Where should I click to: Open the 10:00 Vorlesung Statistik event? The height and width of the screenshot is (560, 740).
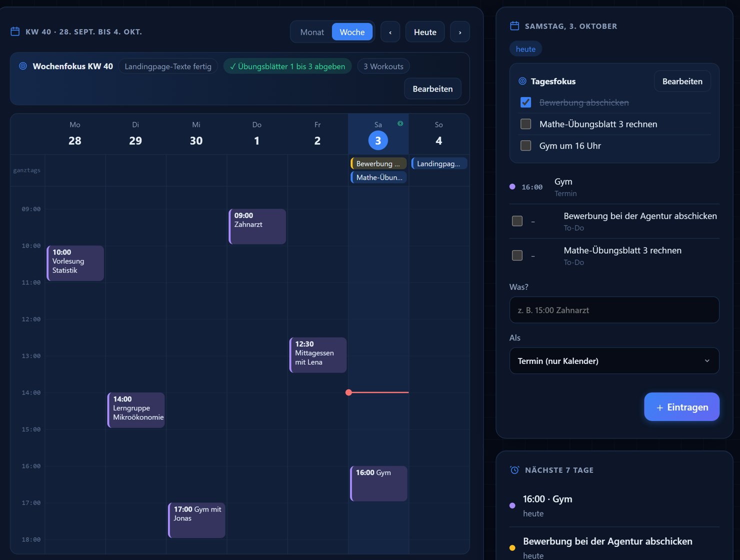(75, 263)
